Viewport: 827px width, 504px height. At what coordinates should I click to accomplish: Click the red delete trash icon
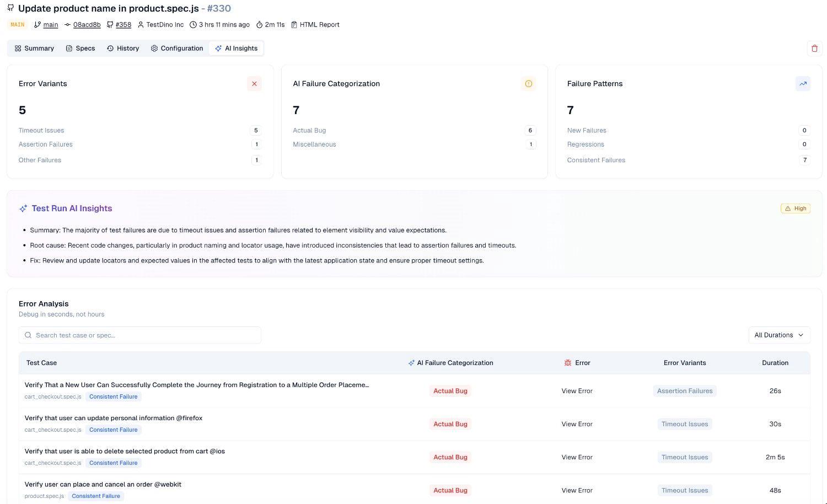814,49
